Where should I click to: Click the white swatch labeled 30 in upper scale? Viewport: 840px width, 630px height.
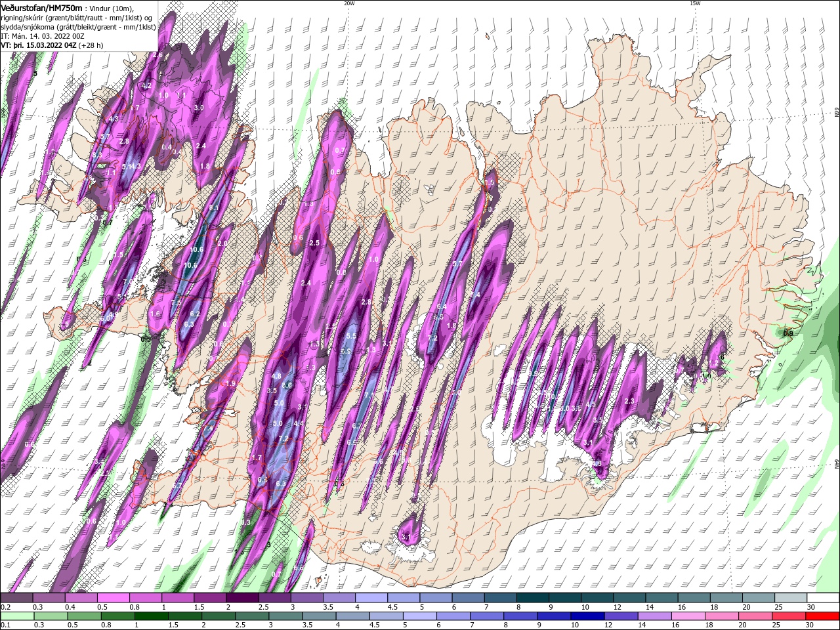coord(824,598)
